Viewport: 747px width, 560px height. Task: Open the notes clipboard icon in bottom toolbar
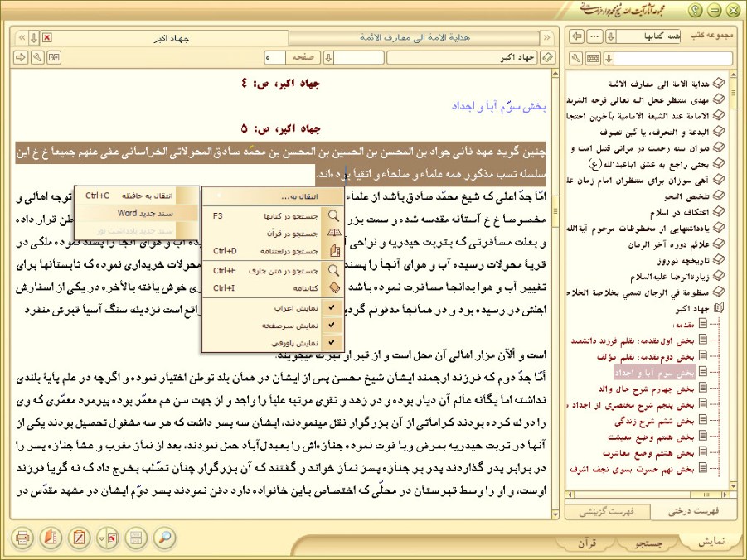79,538
